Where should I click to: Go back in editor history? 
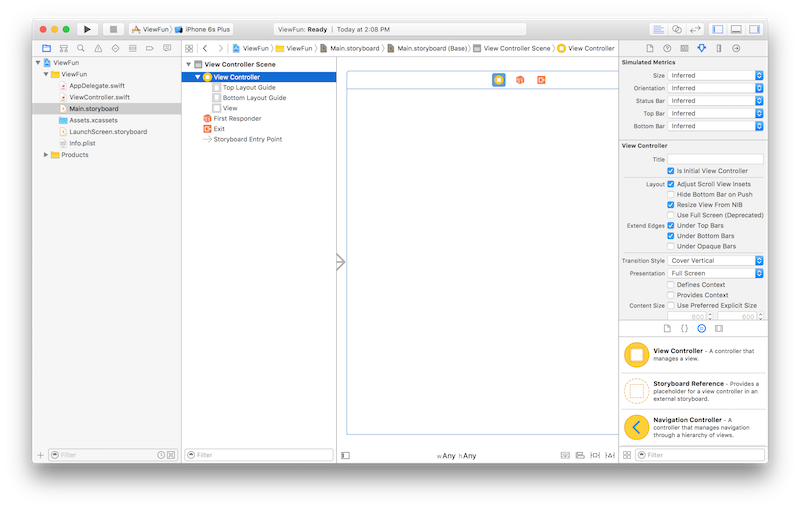click(x=205, y=48)
